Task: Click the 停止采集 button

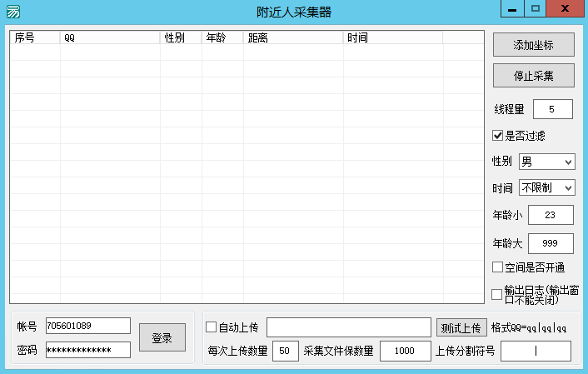Action: 533,76
